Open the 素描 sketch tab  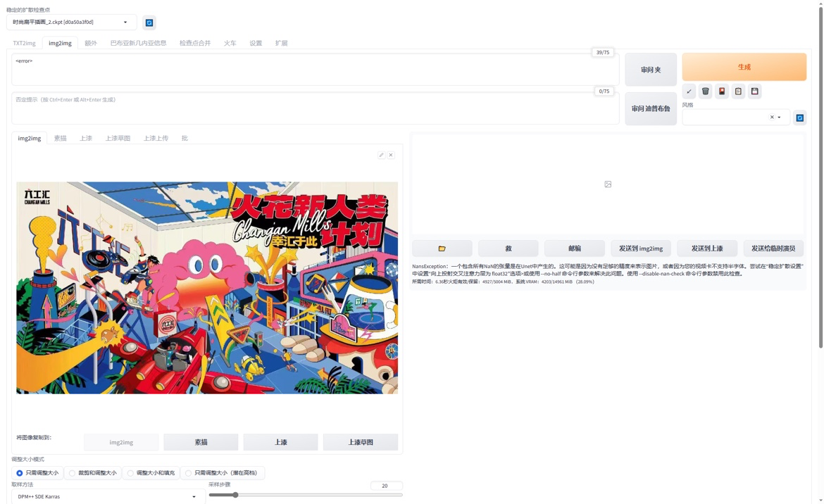tap(60, 138)
